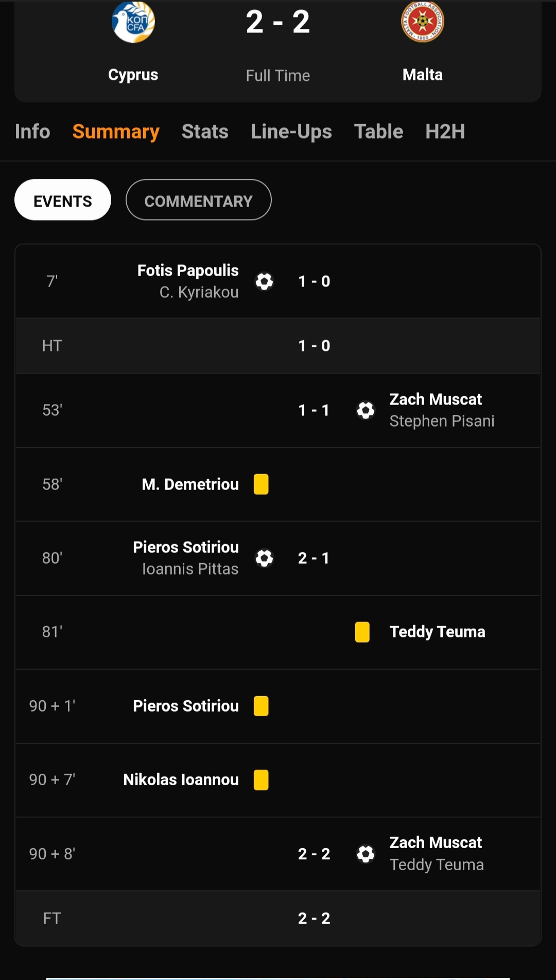Switch to the COMMENTARY view
Viewport: 556px width, 980px height.
(x=198, y=200)
